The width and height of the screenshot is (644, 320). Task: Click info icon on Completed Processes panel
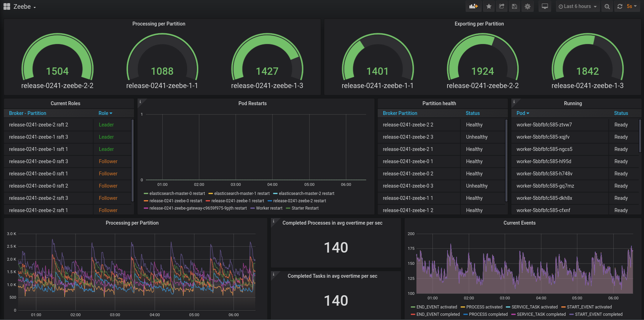[273, 221]
